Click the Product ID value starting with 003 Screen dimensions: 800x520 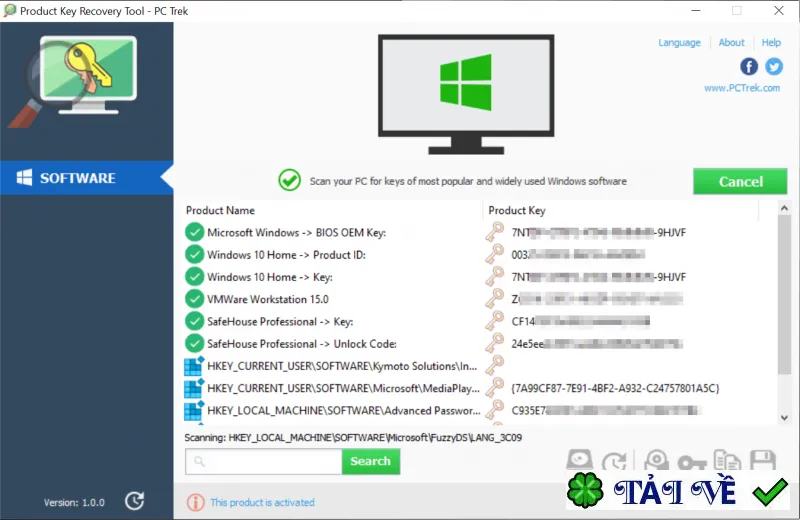(578, 254)
